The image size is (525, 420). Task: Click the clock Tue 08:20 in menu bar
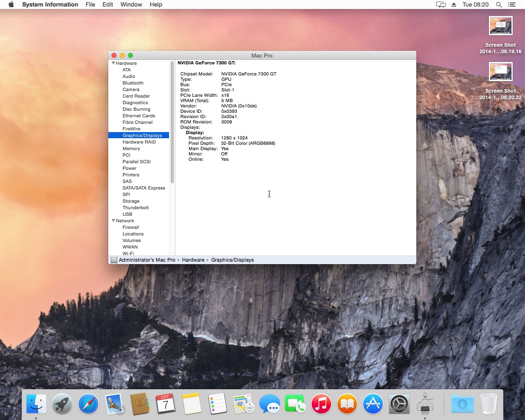coord(475,5)
